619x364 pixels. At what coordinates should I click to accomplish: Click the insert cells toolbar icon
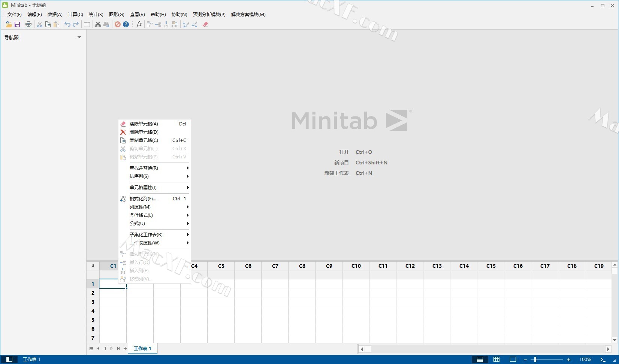pyautogui.click(x=150, y=24)
